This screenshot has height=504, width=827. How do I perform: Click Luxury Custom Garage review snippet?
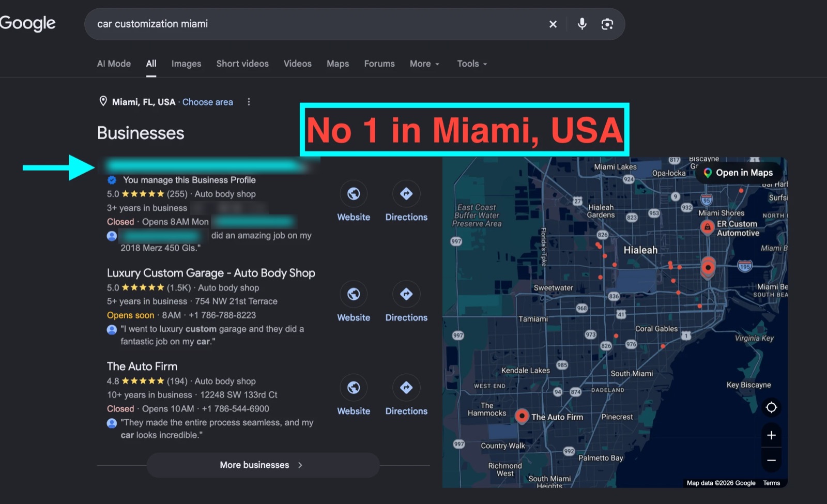[212, 335]
